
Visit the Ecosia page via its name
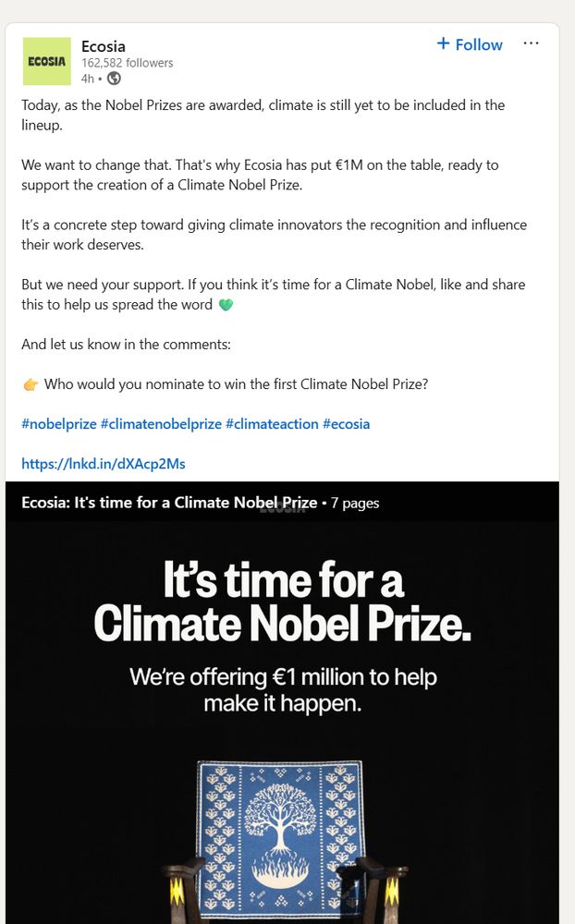pyautogui.click(x=104, y=45)
